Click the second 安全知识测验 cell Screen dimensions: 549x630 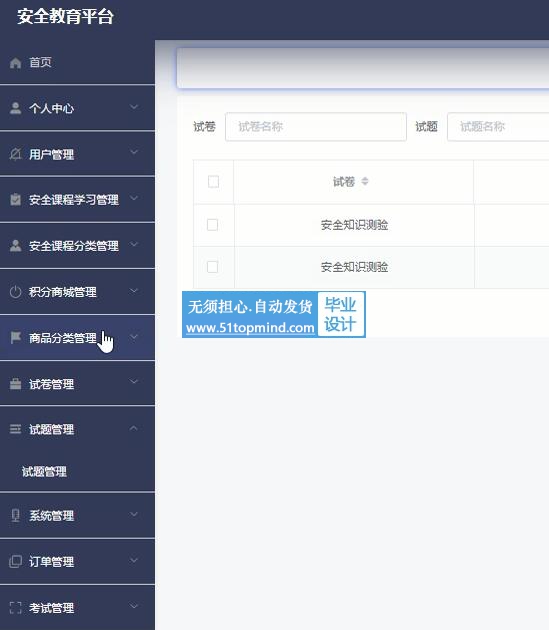tap(354, 267)
